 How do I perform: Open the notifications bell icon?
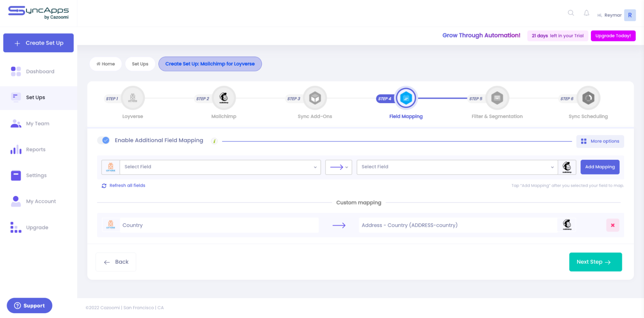586,13
